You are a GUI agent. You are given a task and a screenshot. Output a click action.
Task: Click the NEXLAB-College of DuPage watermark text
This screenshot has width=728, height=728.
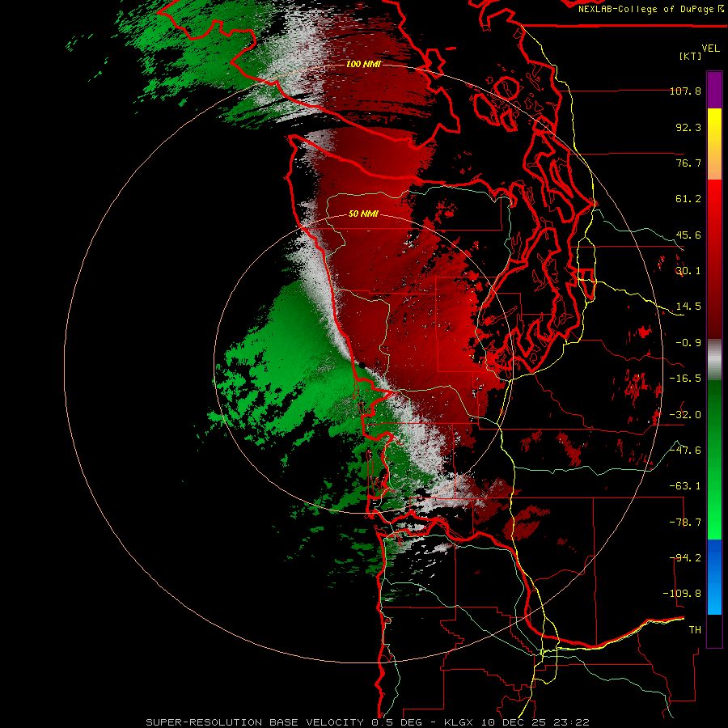pyautogui.click(x=650, y=9)
